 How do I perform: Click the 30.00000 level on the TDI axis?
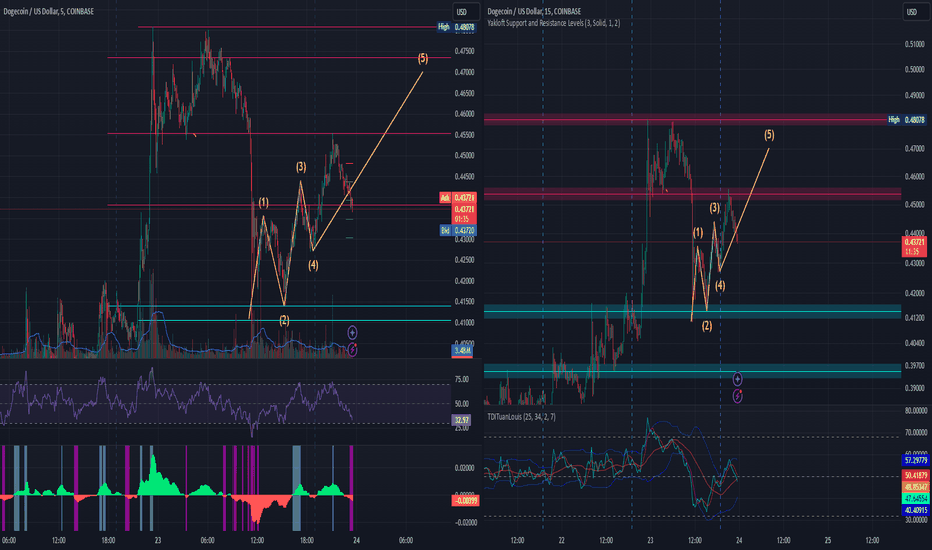[x=916, y=520]
